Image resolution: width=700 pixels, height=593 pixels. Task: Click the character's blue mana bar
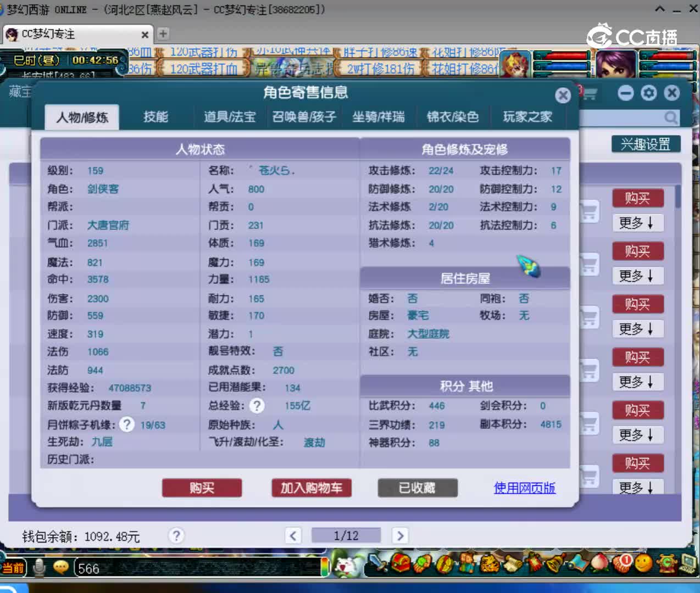point(669,66)
